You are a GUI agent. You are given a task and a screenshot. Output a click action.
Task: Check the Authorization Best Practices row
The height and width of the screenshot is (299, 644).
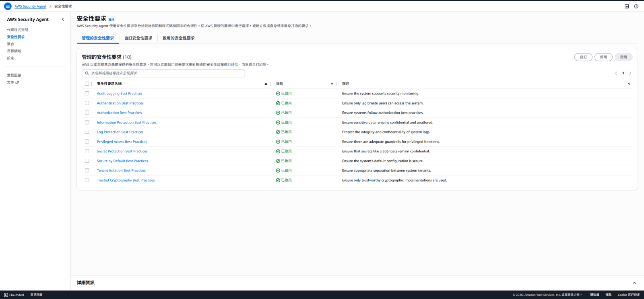click(87, 113)
